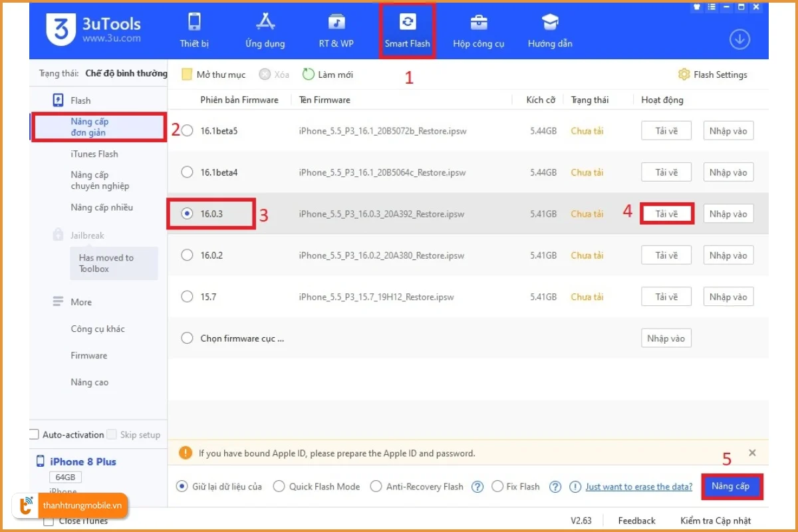Select the 16.0.2 firmware radio button
The image size is (798, 532).
point(187,255)
